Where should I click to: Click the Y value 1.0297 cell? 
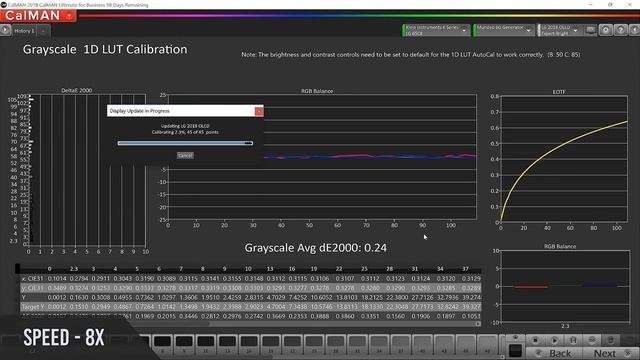(x=166, y=297)
